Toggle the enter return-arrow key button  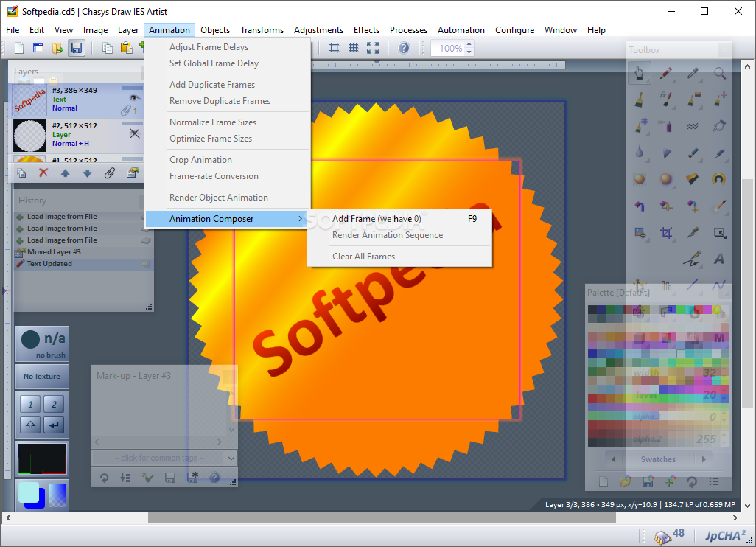[54, 425]
